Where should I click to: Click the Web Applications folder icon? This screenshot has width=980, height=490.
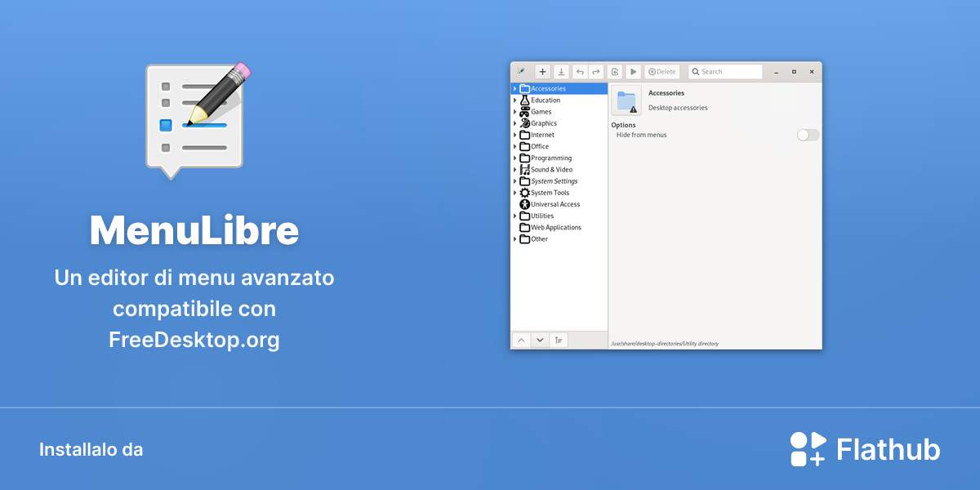click(524, 228)
